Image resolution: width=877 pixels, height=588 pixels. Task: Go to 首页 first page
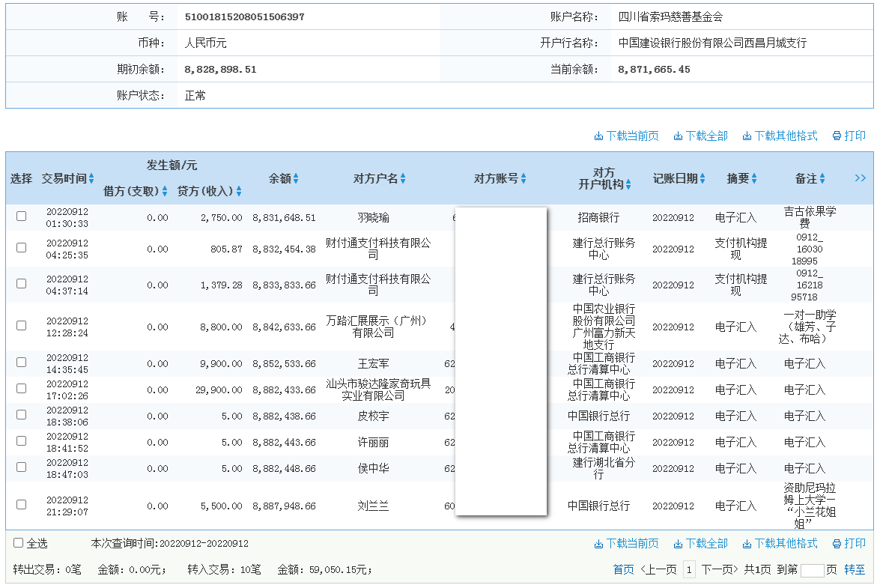(x=624, y=569)
